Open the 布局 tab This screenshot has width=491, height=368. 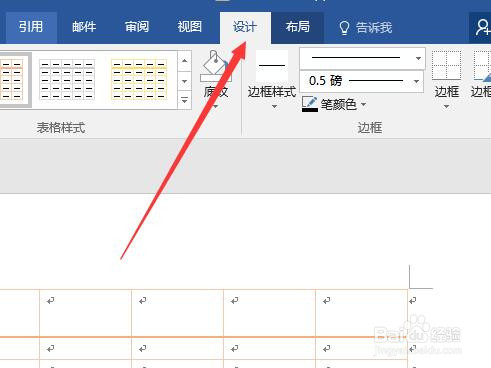298,27
